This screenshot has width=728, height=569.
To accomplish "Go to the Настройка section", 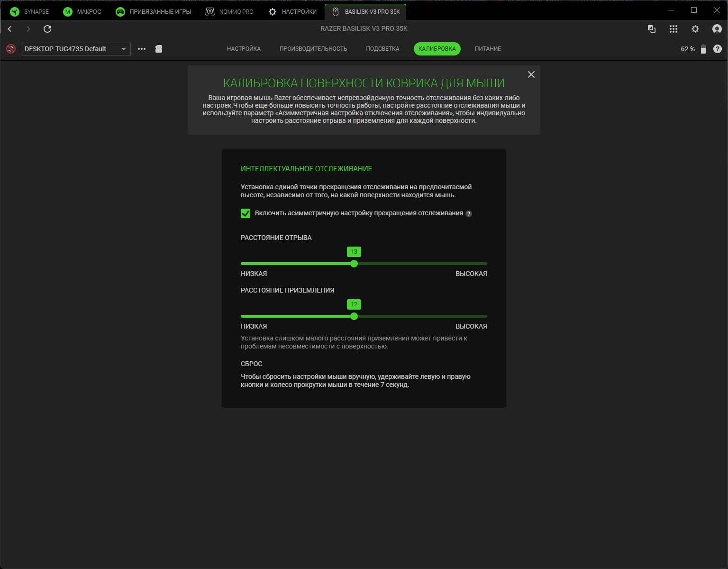I will (x=244, y=49).
